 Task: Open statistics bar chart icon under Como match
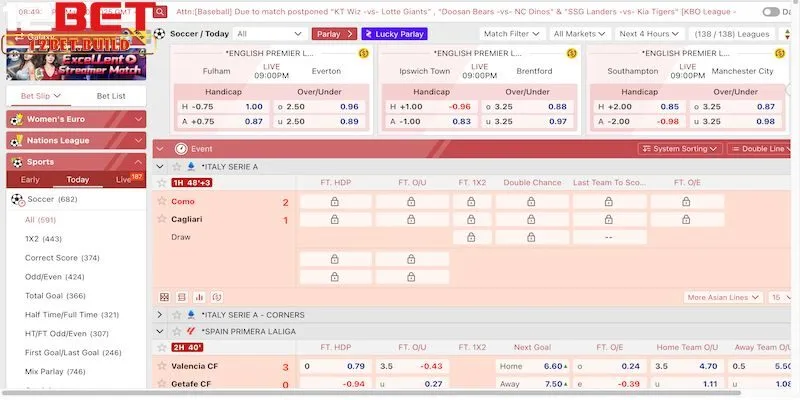coord(199,297)
